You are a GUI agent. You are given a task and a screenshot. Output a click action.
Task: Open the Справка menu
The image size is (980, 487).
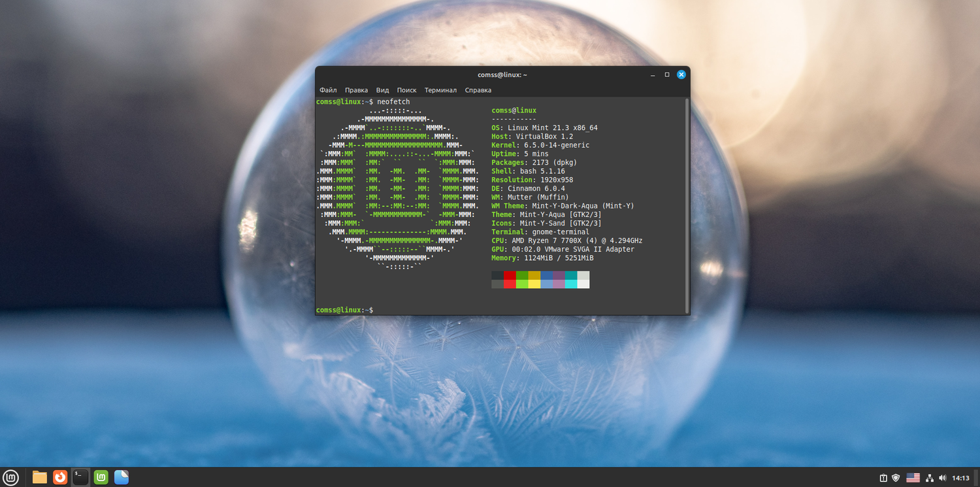478,90
